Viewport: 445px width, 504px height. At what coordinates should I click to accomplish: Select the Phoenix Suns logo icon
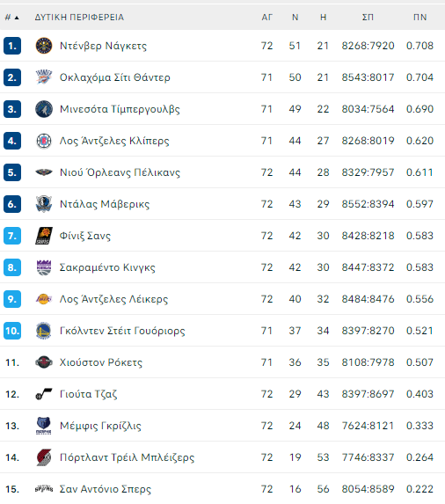44,236
